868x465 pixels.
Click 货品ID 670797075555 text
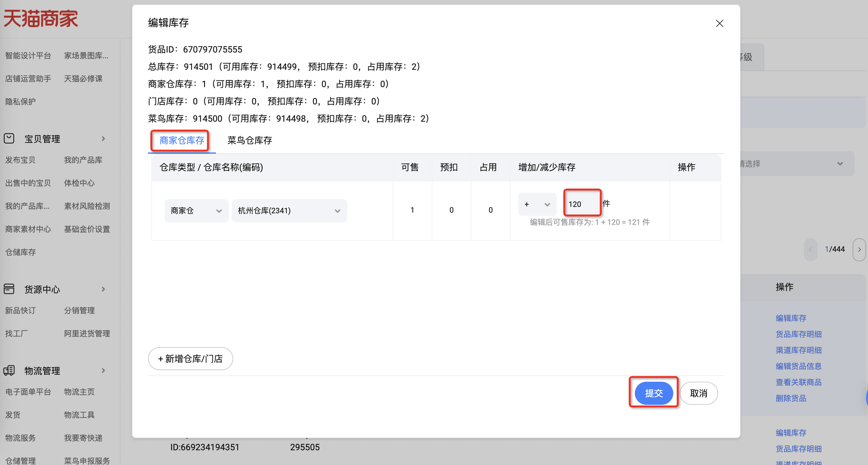coord(195,49)
